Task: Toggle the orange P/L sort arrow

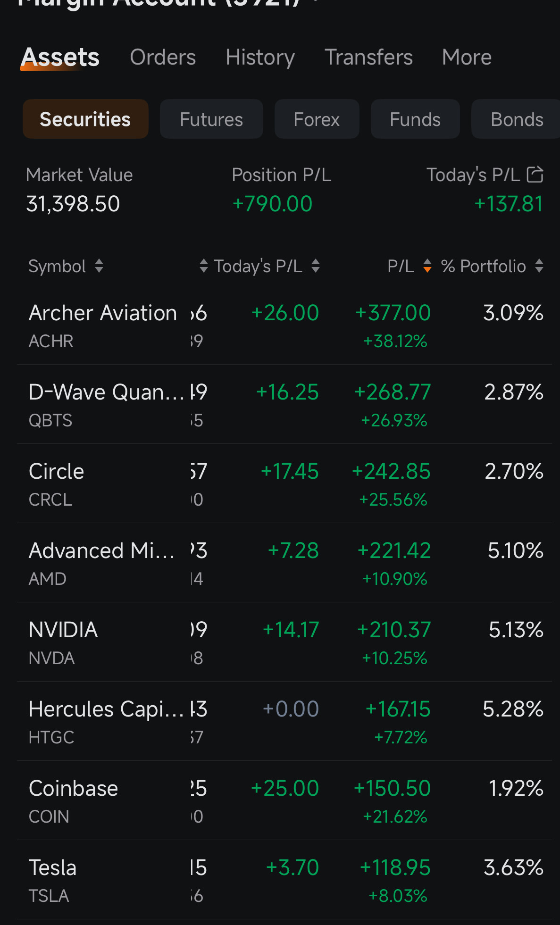Action: tap(427, 266)
